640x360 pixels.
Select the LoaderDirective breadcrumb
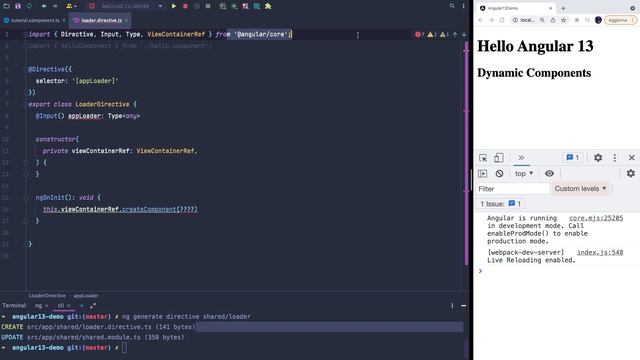[x=47, y=296]
